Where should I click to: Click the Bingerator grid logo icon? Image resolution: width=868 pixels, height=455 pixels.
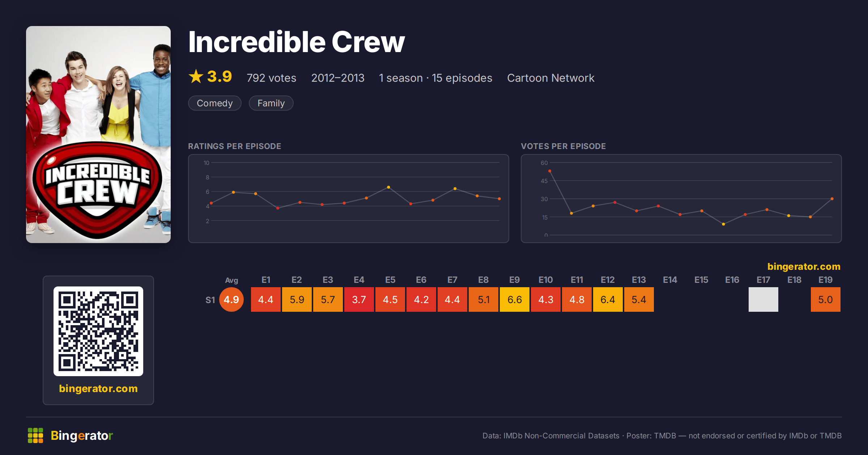tap(35, 435)
